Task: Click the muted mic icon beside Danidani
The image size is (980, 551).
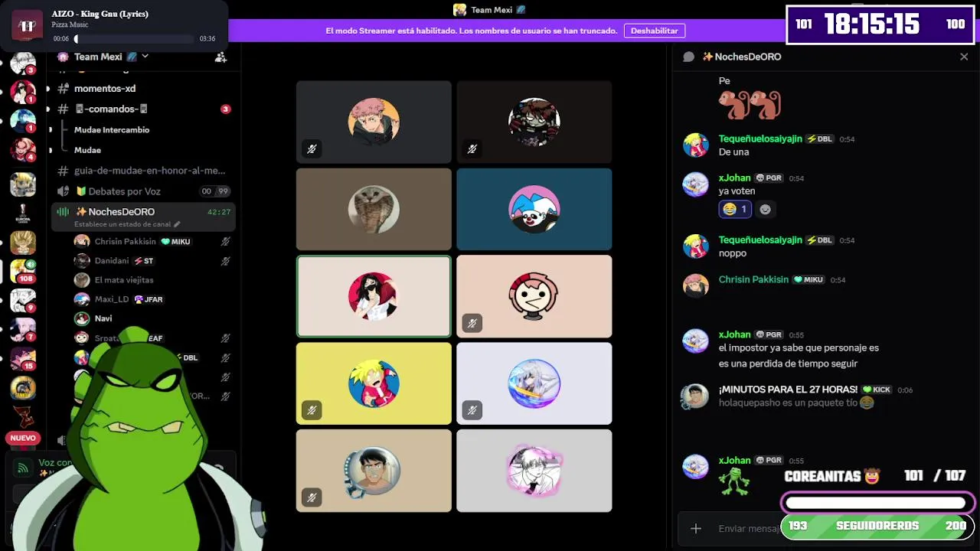Action: pyautogui.click(x=226, y=261)
